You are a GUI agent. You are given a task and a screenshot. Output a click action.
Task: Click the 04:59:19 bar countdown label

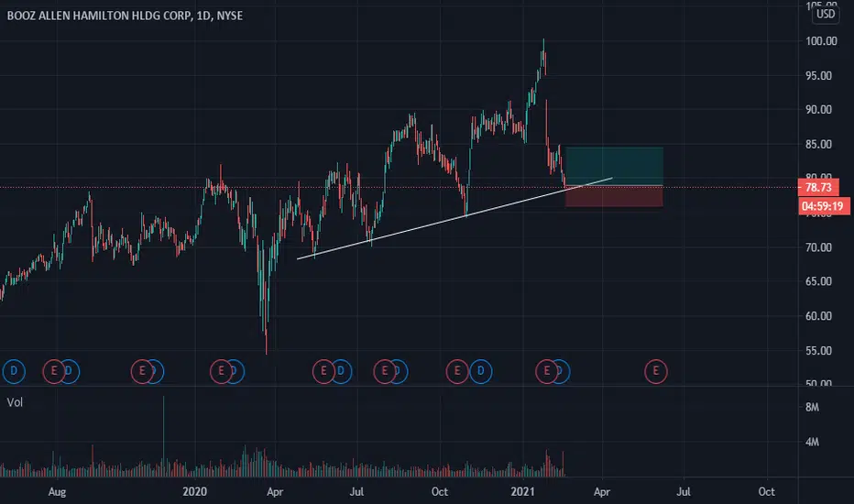coord(823,206)
